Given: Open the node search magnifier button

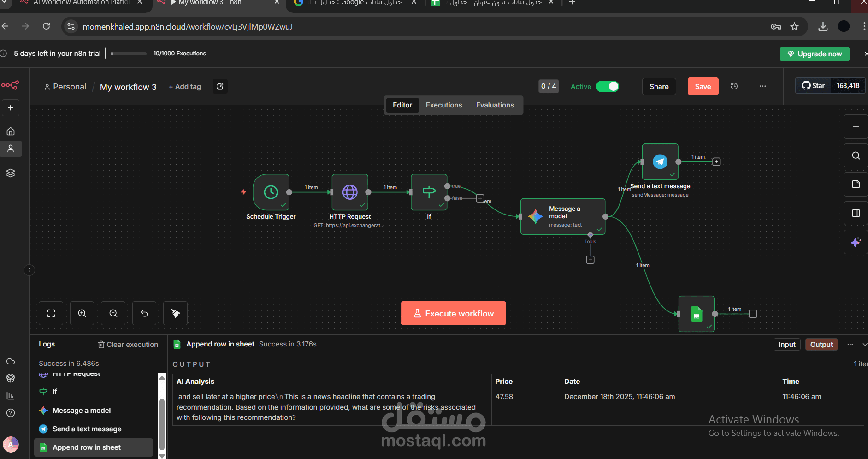Looking at the screenshot, I should click(x=856, y=155).
